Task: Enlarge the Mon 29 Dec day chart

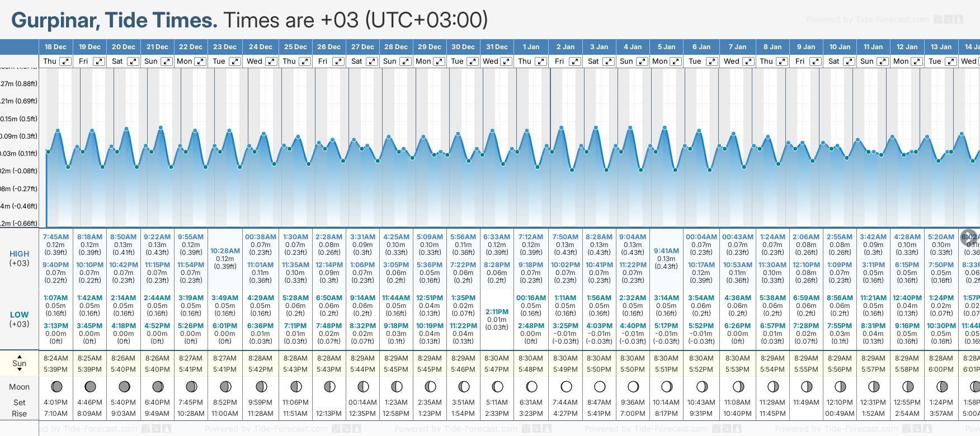Action: pos(439,61)
